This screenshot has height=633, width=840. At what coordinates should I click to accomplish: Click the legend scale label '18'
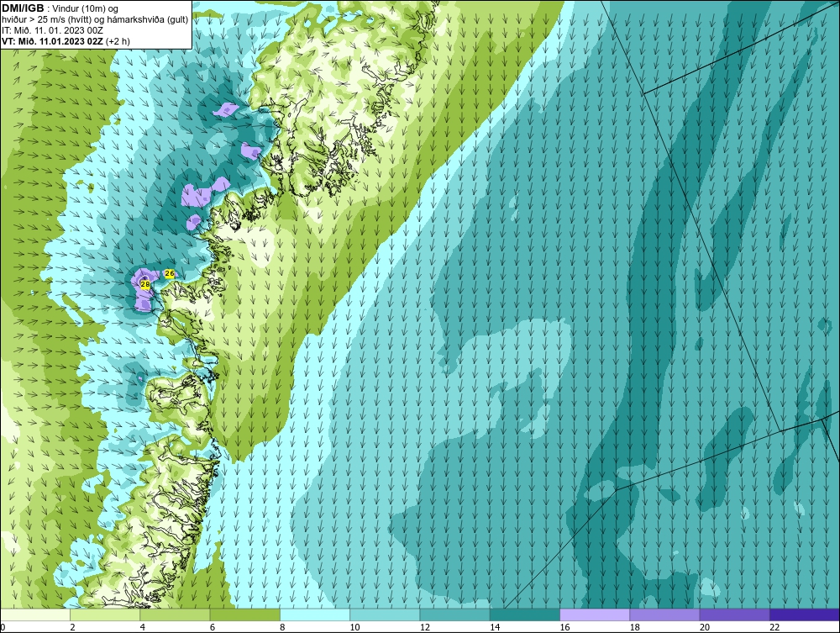click(635, 628)
